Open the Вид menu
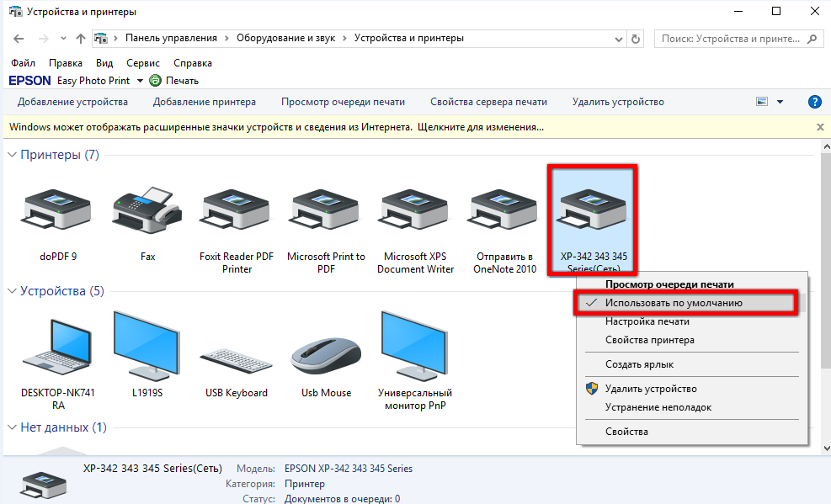The height and width of the screenshot is (504, 831). coord(104,63)
